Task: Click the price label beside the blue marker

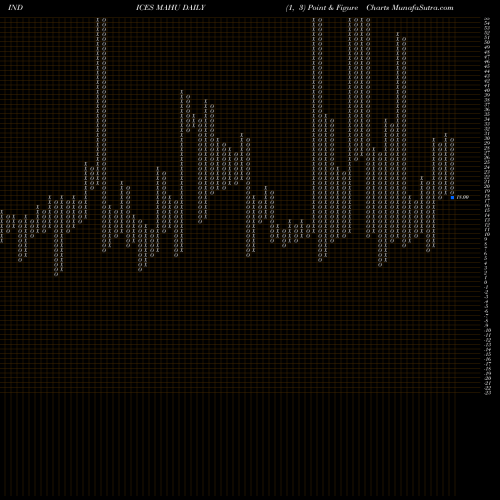Action: [462, 197]
